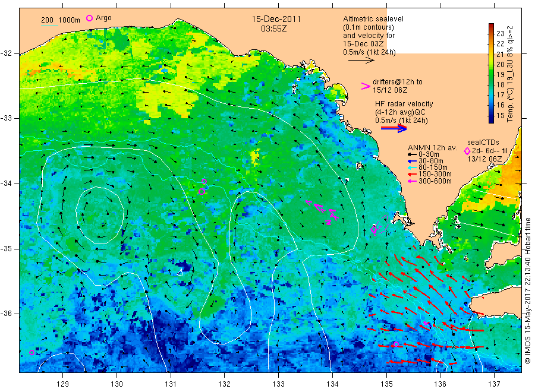The width and height of the screenshot is (535, 392).
Task: Click the sealCTD diamond on map near 134.8E
Action: tap(374, 229)
